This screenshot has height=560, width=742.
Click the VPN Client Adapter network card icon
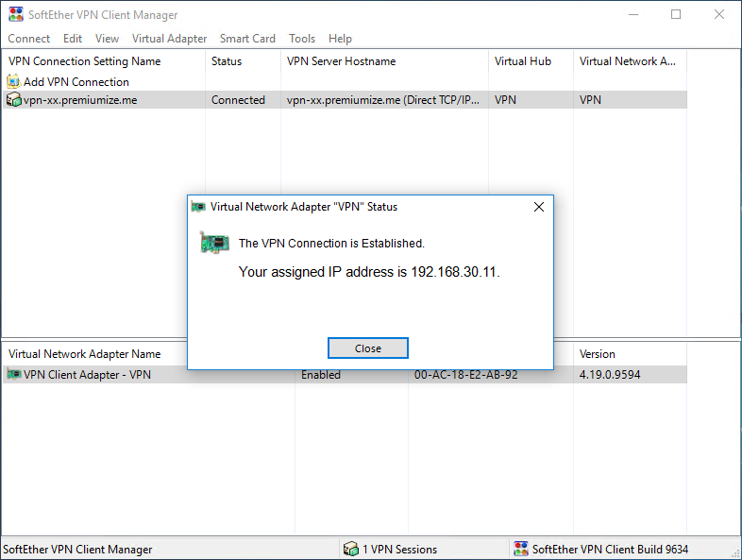click(14, 375)
